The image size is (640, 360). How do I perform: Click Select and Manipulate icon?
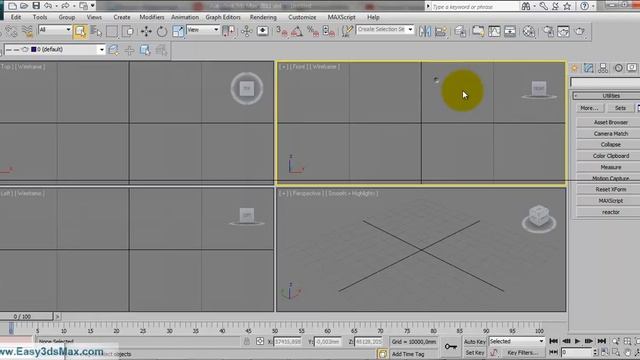247,31
